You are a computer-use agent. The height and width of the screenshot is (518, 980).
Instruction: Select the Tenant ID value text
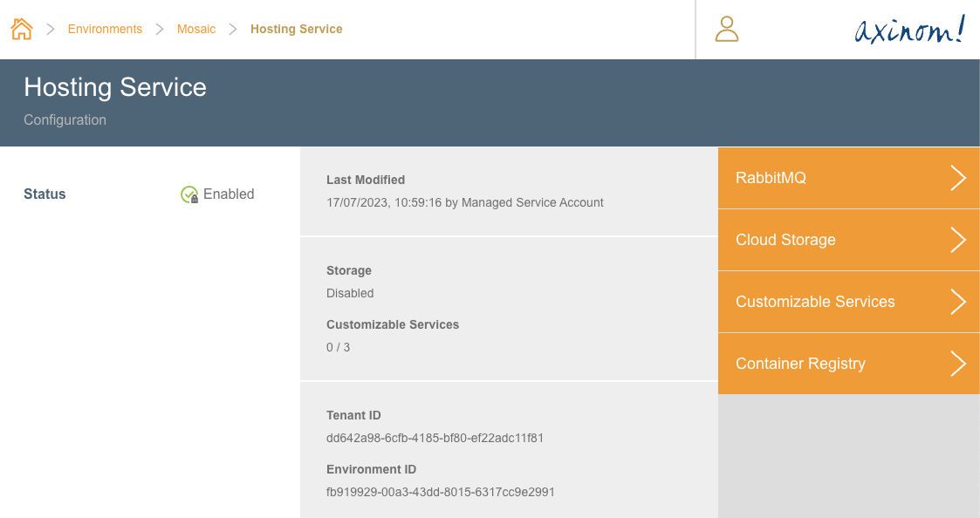(x=435, y=438)
